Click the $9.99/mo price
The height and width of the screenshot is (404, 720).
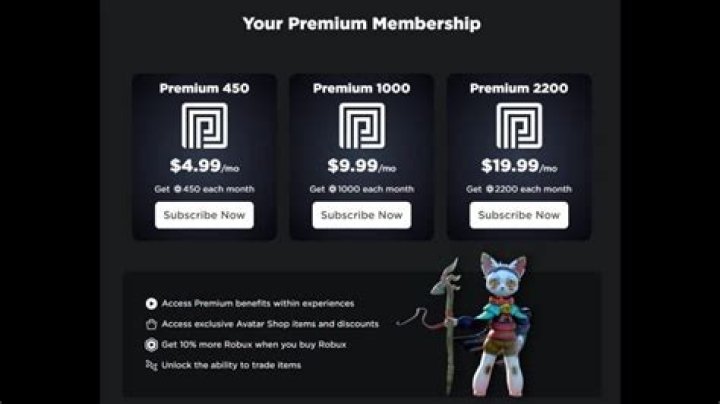[361, 166]
